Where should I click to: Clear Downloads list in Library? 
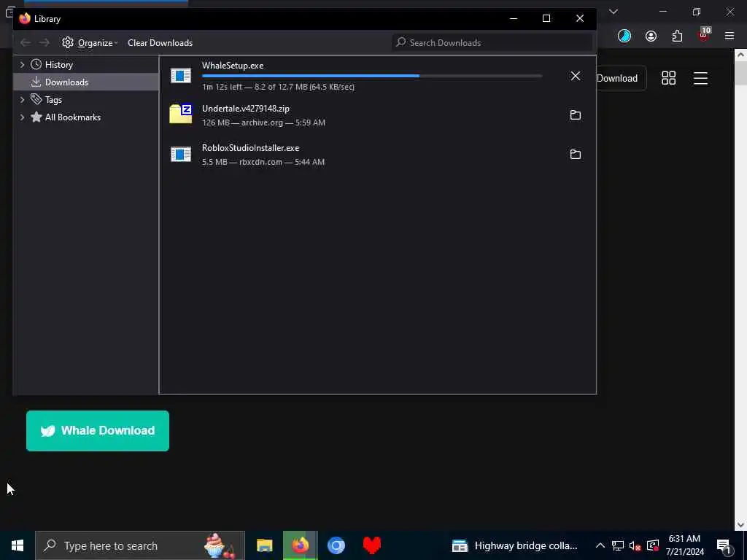pyautogui.click(x=160, y=43)
